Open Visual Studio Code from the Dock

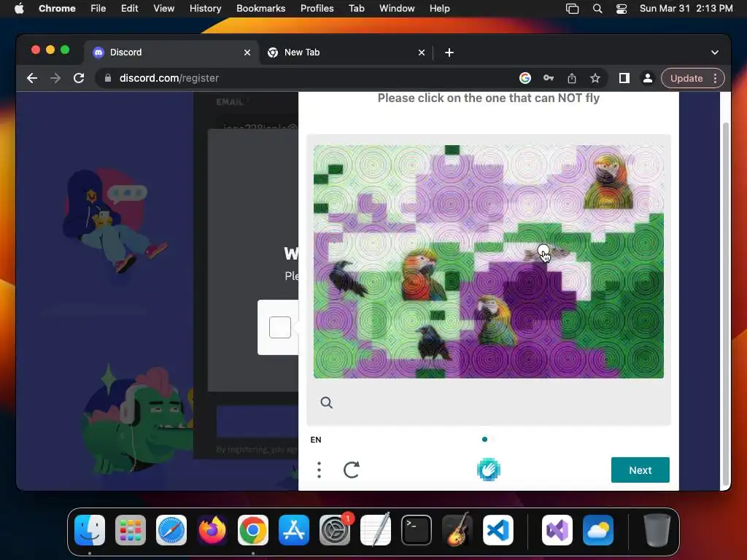click(x=498, y=530)
